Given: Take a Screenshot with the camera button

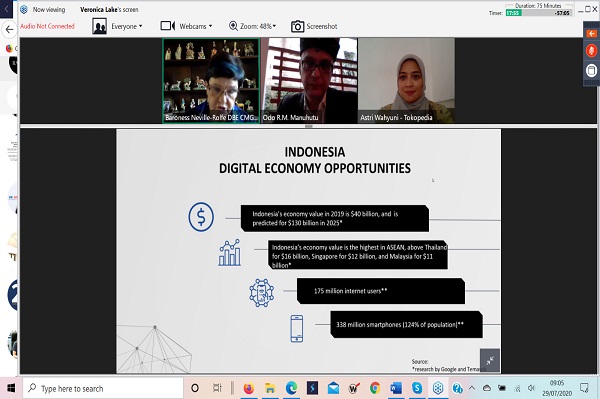Looking at the screenshot, I should click(314, 26).
